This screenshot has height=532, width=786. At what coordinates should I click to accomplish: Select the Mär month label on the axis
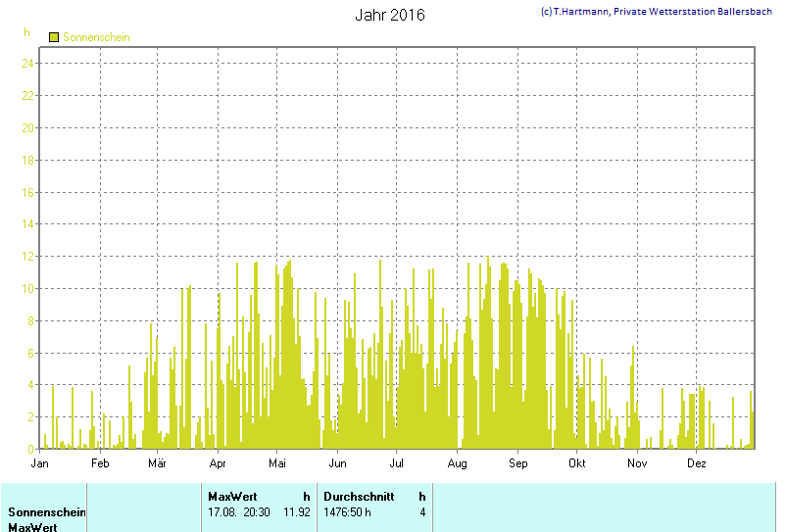pyautogui.click(x=157, y=462)
